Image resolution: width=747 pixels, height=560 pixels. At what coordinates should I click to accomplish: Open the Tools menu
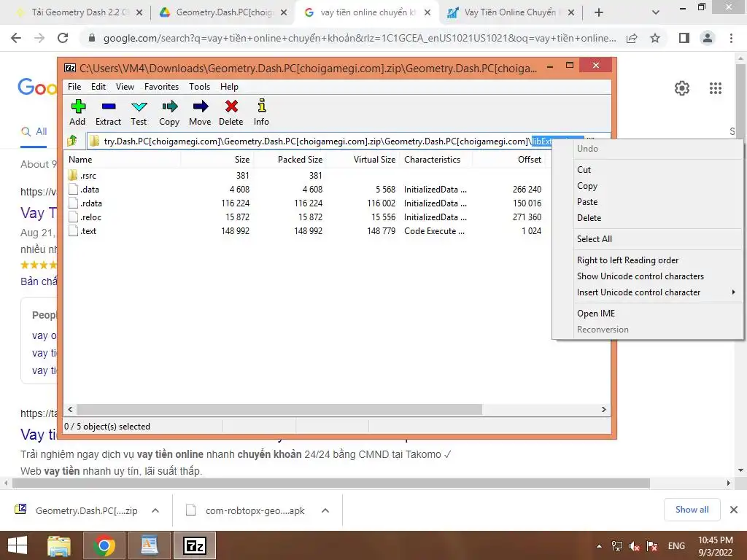199,87
